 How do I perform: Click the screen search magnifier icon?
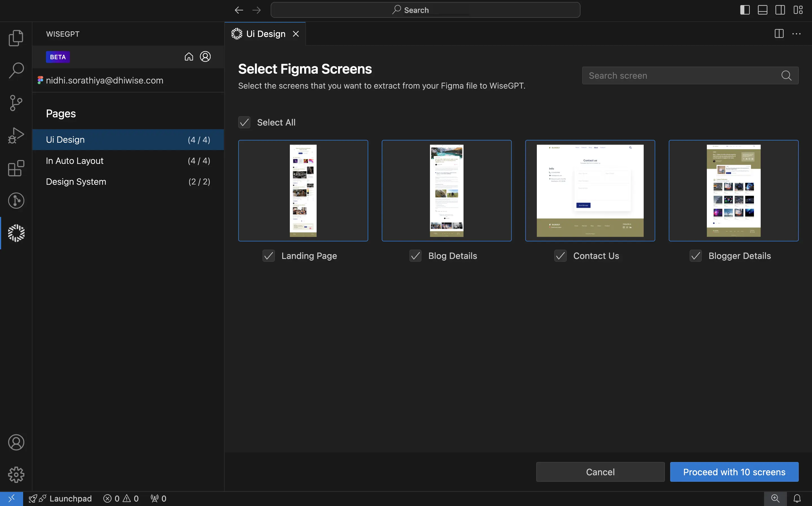pos(787,75)
